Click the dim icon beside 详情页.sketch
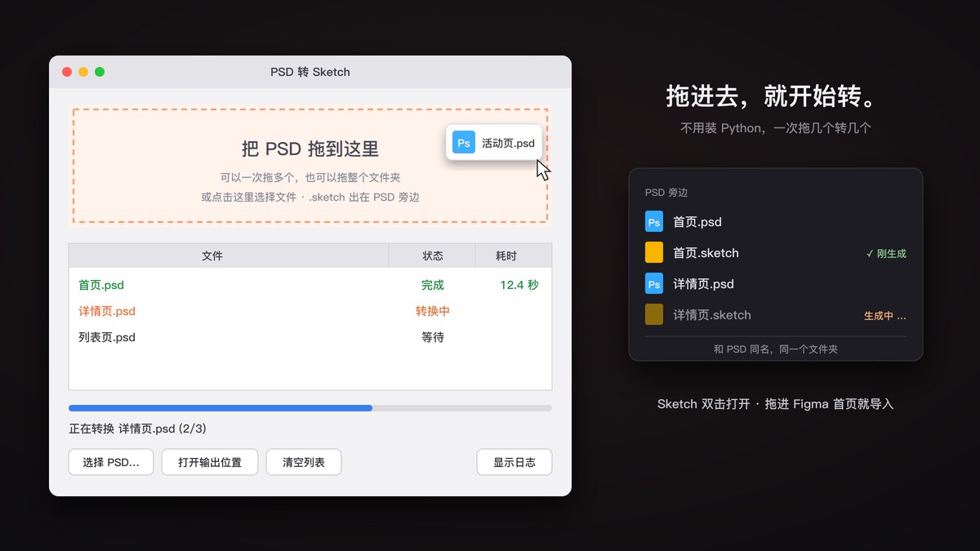The width and height of the screenshot is (980, 551). (654, 314)
